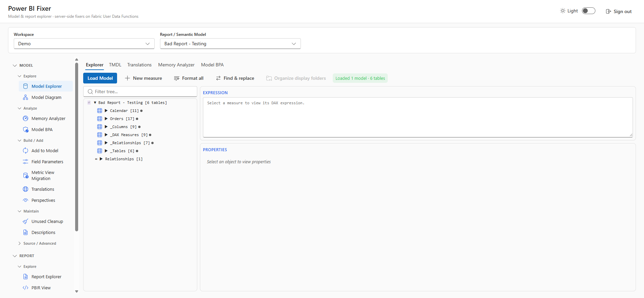Click the EXPRESSION panel heading

tap(215, 93)
